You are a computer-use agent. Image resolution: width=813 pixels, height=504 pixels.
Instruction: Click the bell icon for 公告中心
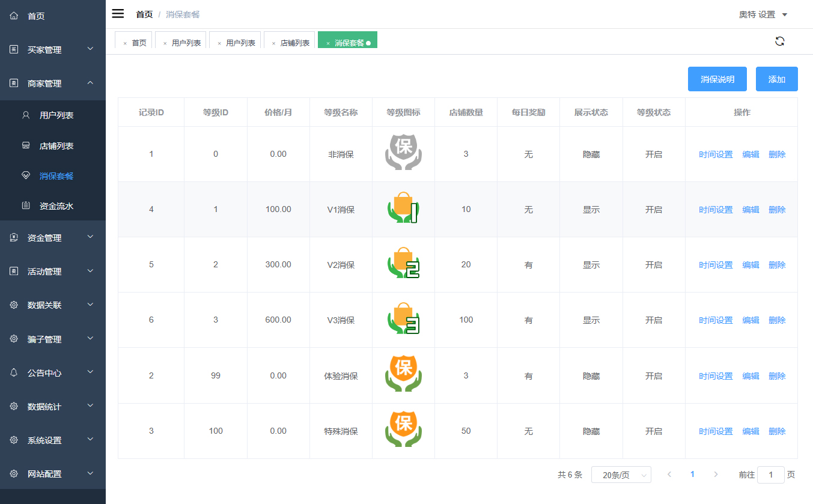pyautogui.click(x=14, y=372)
